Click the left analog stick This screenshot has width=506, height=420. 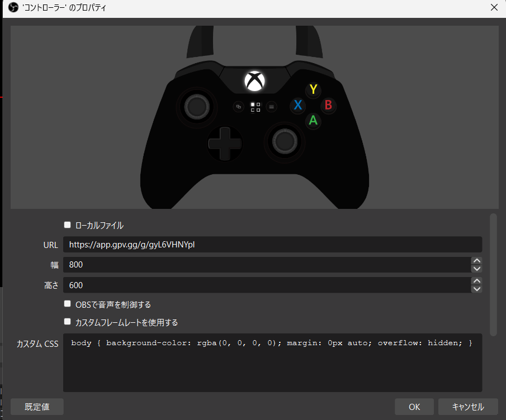point(195,105)
